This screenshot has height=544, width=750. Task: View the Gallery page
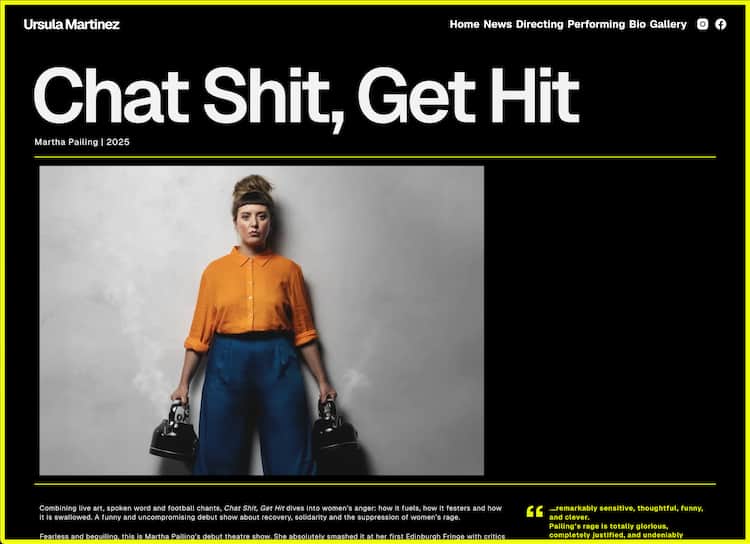[668, 24]
